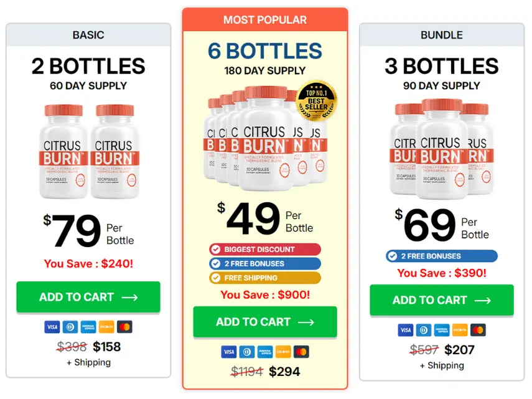
Task: Expand shipping details under the Bundle plan
Action: pyautogui.click(x=442, y=365)
